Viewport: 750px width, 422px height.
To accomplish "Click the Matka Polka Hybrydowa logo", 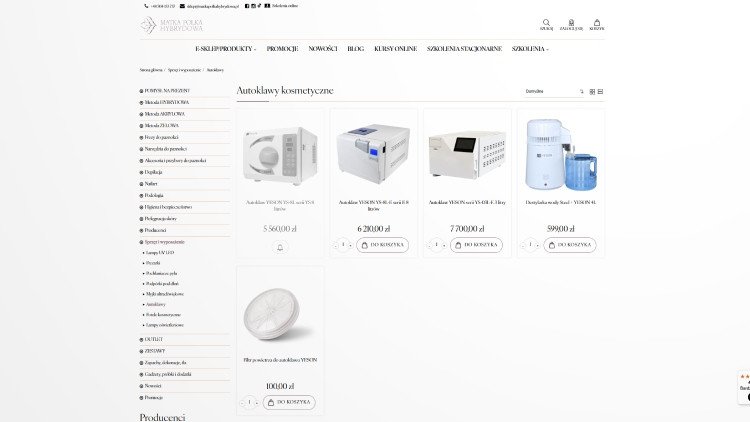I will click(173, 25).
